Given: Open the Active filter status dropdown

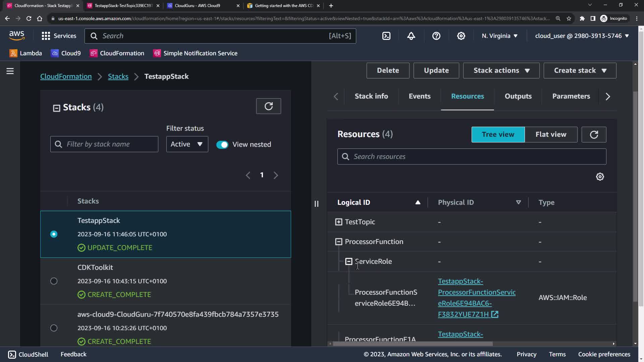Looking at the screenshot, I should pos(187,144).
